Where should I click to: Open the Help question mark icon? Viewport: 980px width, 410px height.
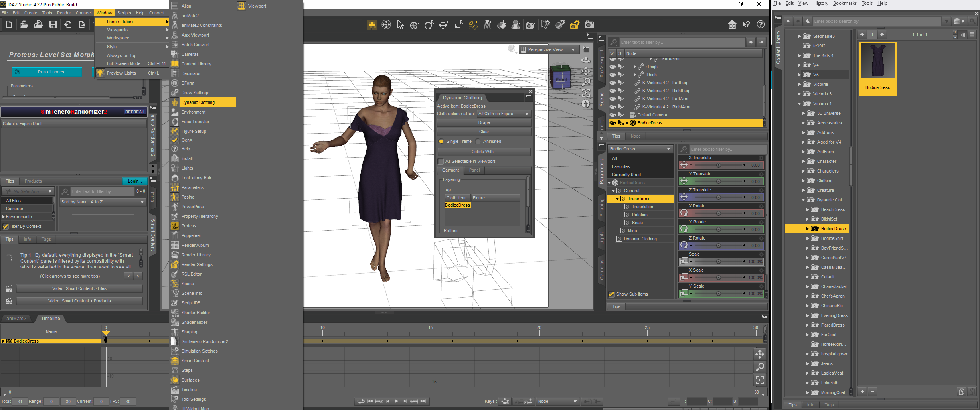tap(761, 24)
